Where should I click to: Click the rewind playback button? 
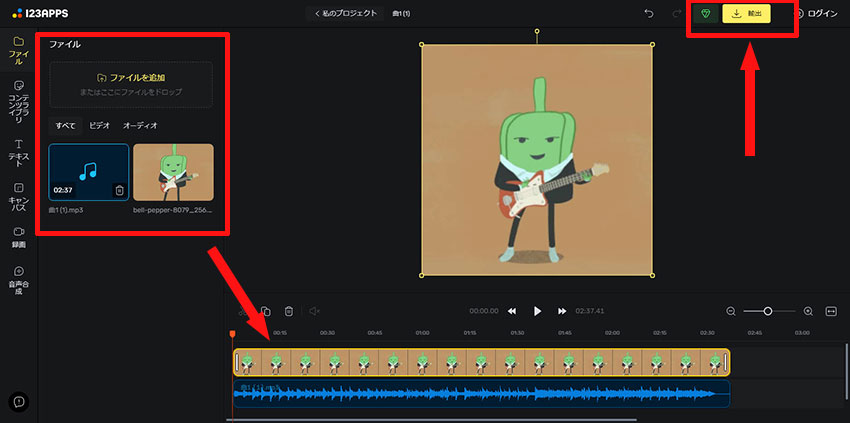tap(512, 311)
